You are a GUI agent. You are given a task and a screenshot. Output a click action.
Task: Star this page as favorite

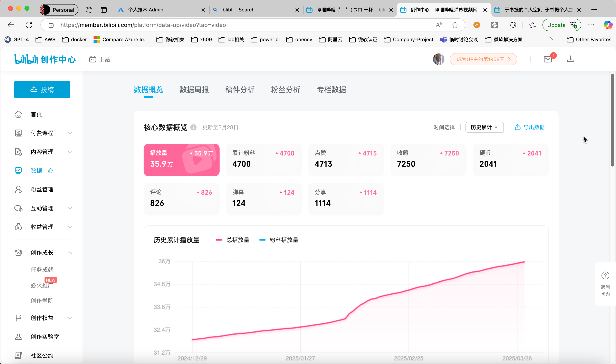[455, 25]
